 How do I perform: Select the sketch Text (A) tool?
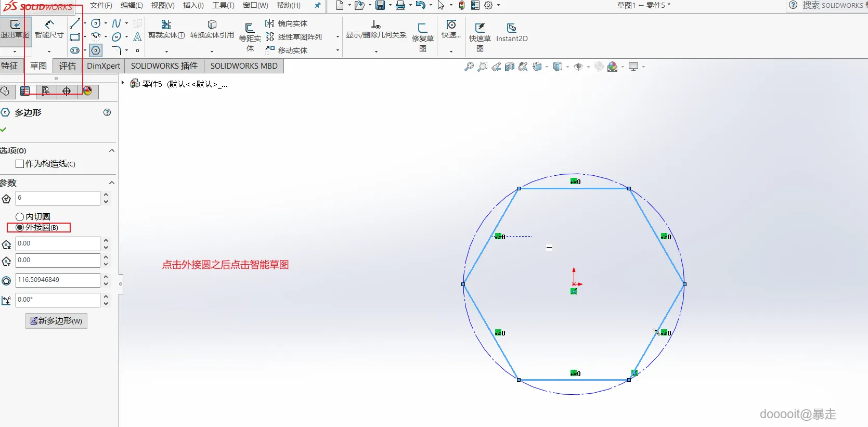[137, 37]
